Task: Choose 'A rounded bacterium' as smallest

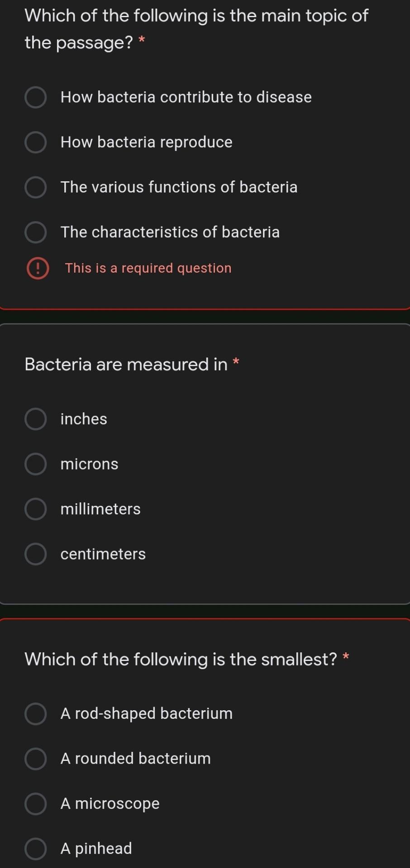Action: point(35,759)
